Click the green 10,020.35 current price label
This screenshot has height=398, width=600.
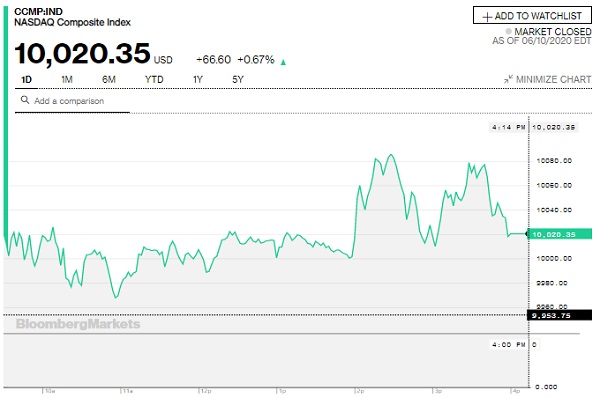(x=560, y=234)
